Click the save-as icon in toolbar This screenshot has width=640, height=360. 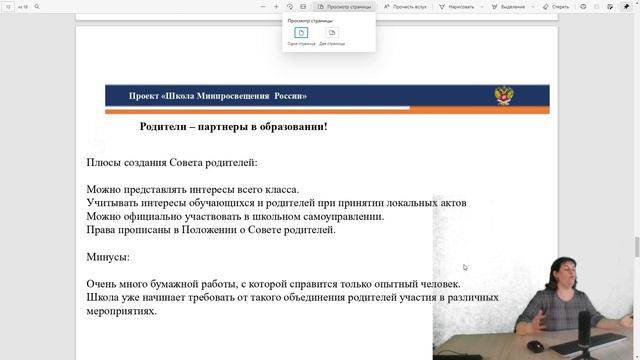[x=610, y=7]
